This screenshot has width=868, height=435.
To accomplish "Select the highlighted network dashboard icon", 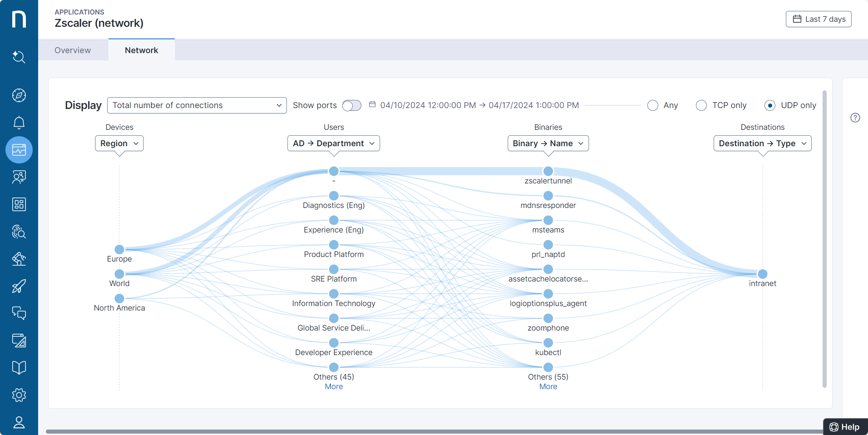I will tap(19, 149).
